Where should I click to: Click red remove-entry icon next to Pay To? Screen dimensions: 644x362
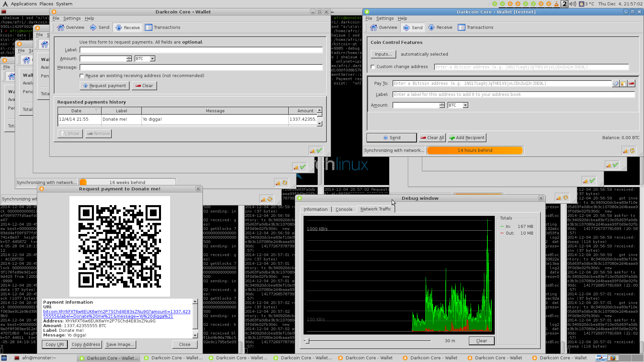pos(631,83)
